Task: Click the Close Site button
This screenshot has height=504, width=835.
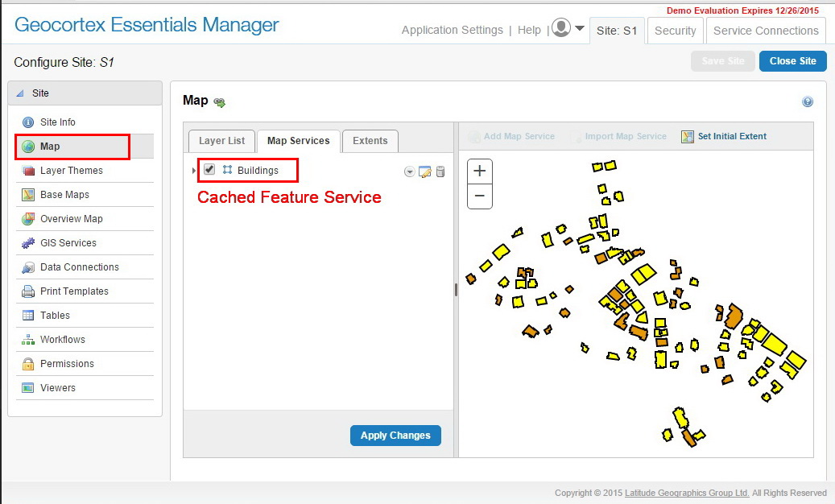Action: click(x=793, y=61)
